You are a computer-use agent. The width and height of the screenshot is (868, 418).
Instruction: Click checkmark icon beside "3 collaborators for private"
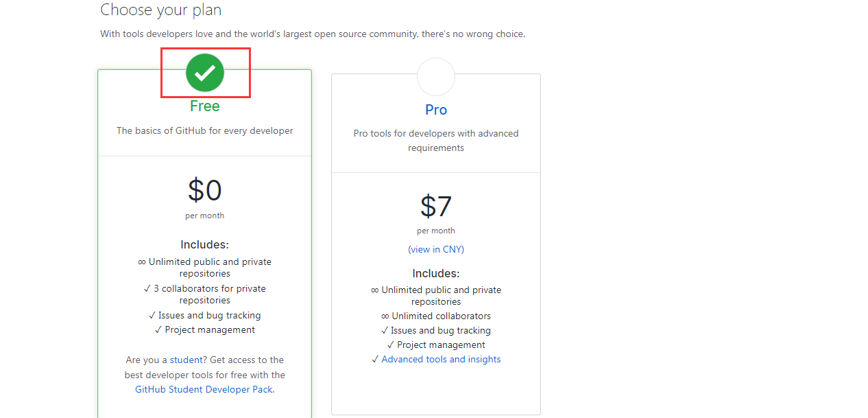[x=147, y=289]
